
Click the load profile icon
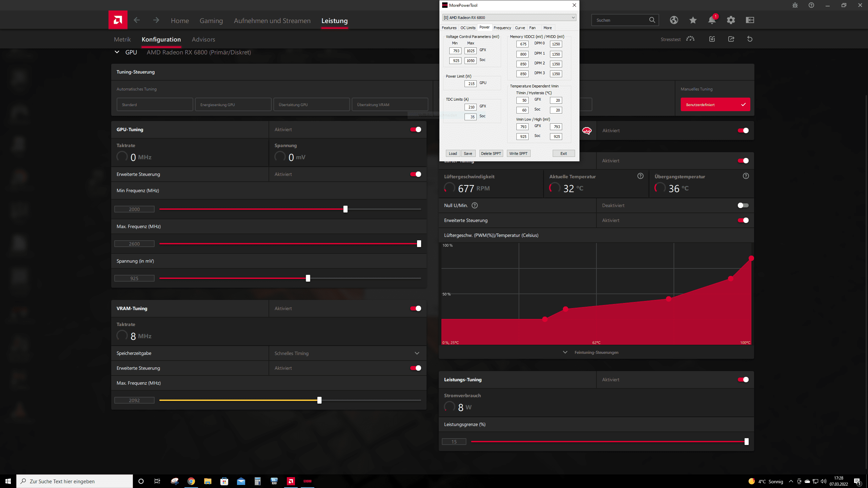[x=712, y=39]
